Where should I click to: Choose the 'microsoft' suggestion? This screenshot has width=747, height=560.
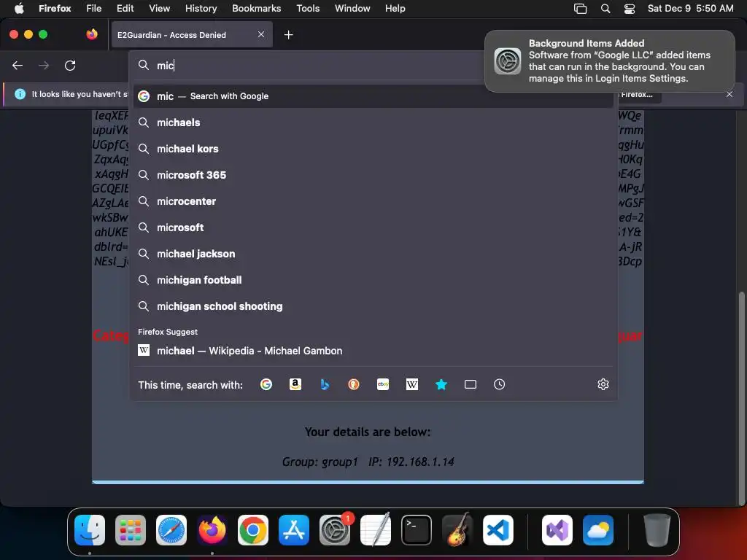(x=373, y=227)
